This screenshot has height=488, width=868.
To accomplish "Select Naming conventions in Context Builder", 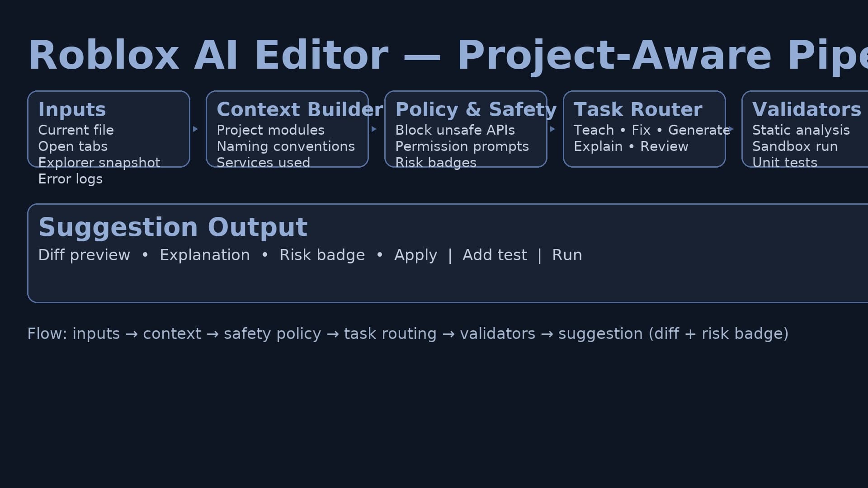I will click(286, 146).
